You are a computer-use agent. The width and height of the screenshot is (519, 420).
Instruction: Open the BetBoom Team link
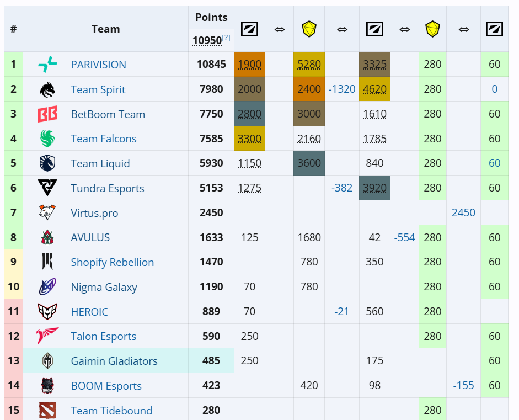point(108,114)
